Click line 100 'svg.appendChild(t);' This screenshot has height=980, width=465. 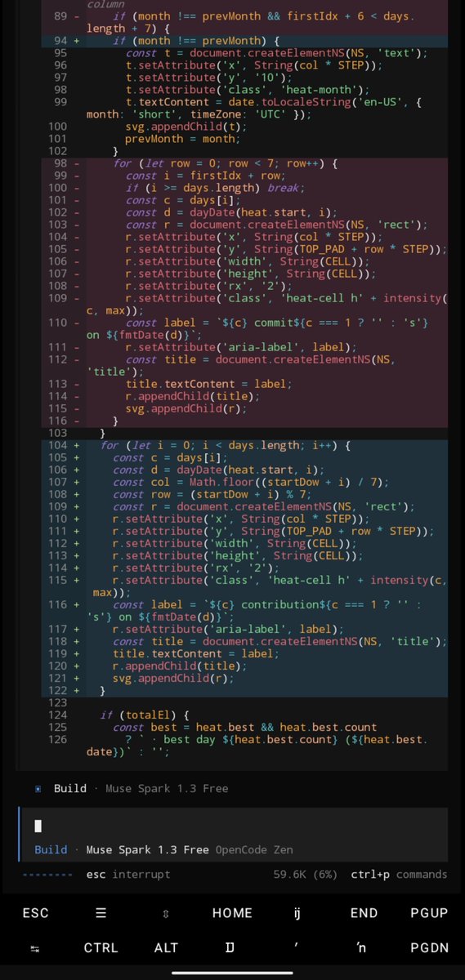(244, 127)
